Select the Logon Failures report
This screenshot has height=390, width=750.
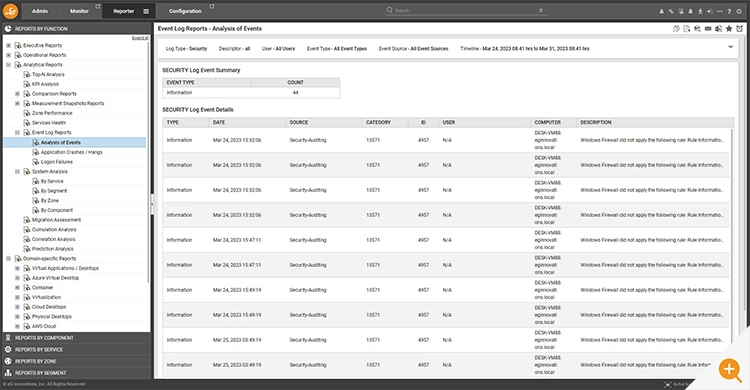point(56,162)
